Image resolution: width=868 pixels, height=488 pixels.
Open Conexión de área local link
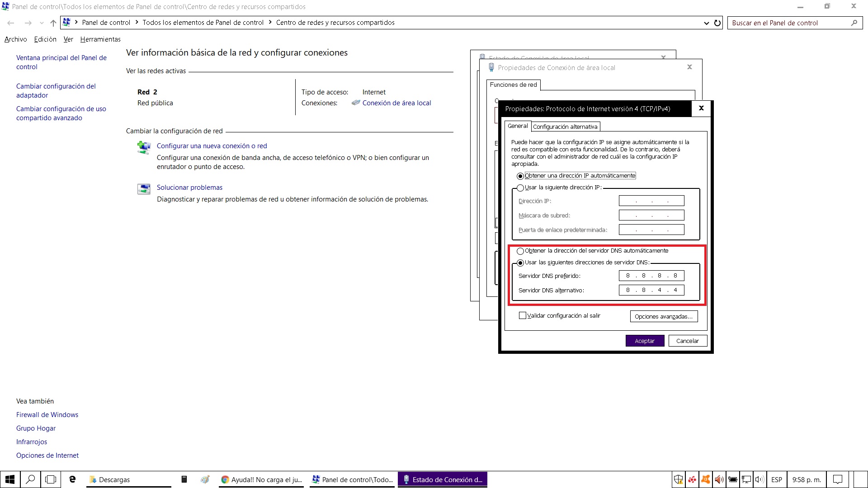[397, 103]
